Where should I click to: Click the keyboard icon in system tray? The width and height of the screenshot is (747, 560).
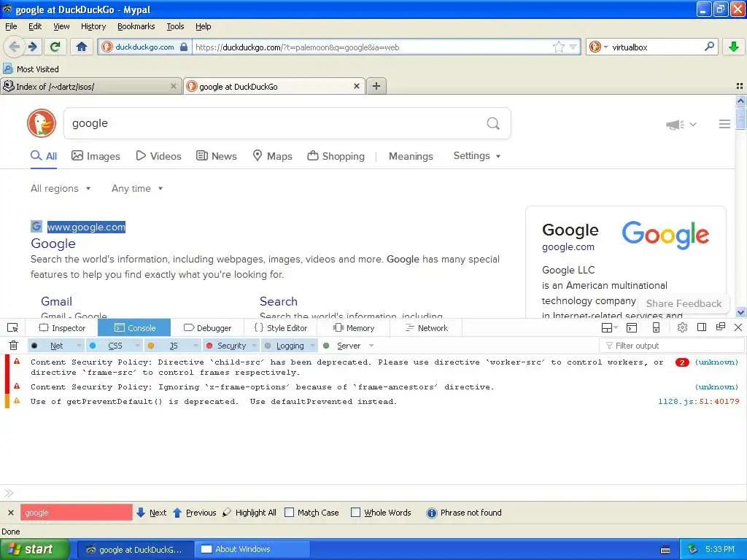[x=665, y=550]
